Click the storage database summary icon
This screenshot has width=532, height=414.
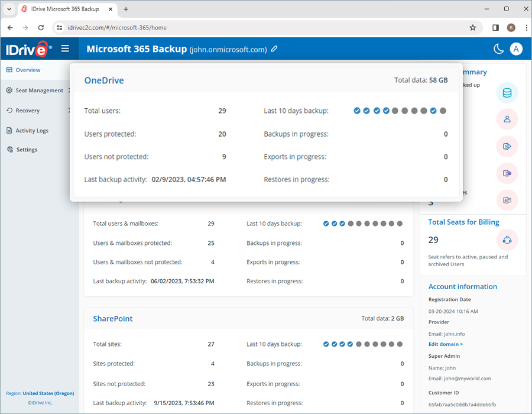point(507,92)
